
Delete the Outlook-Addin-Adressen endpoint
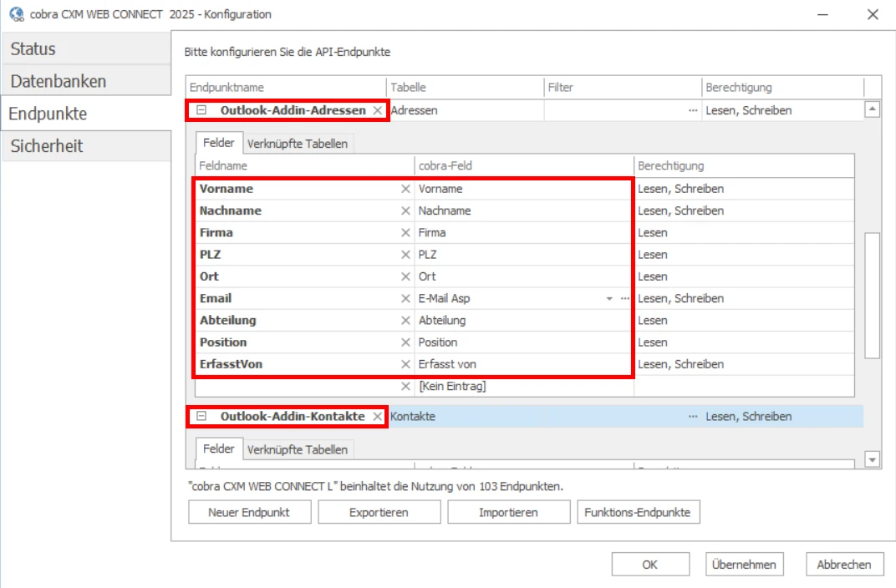coord(377,111)
